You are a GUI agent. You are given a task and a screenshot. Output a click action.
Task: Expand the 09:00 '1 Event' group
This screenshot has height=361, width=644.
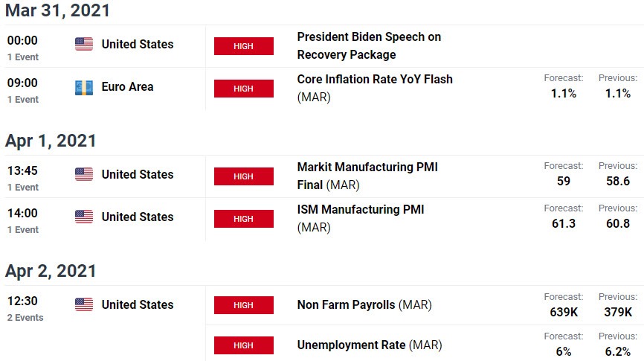pos(23,100)
